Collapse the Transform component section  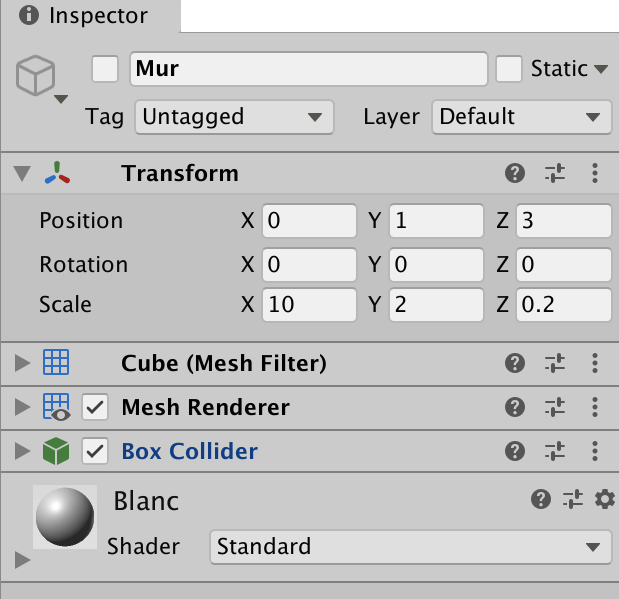point(22,174)
